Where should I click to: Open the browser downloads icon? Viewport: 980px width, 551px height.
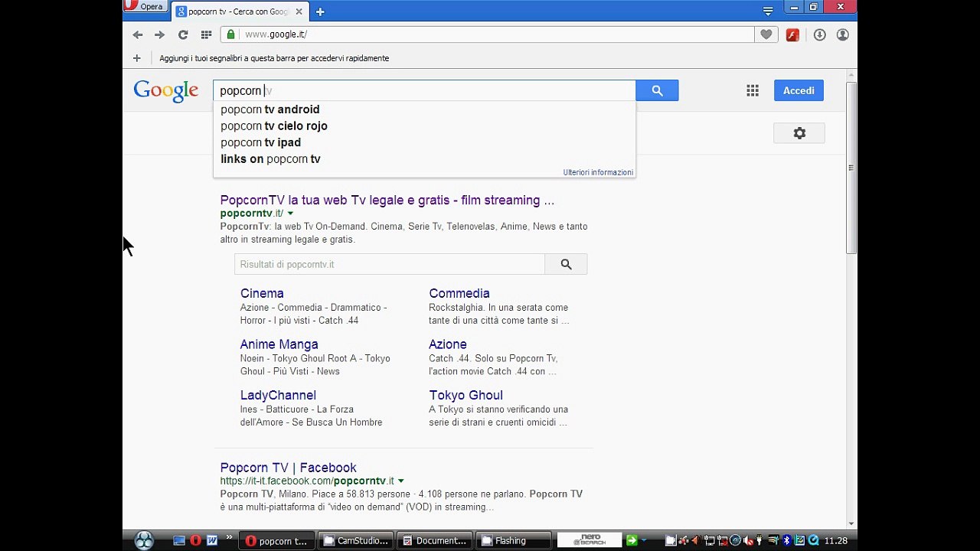pos(819,34)
